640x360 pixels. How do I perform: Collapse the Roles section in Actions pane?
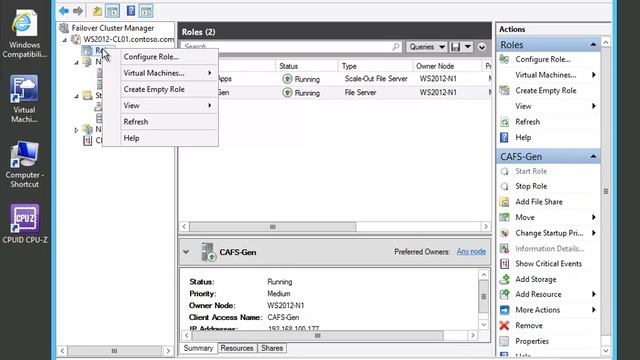click(x=593, y=44)
